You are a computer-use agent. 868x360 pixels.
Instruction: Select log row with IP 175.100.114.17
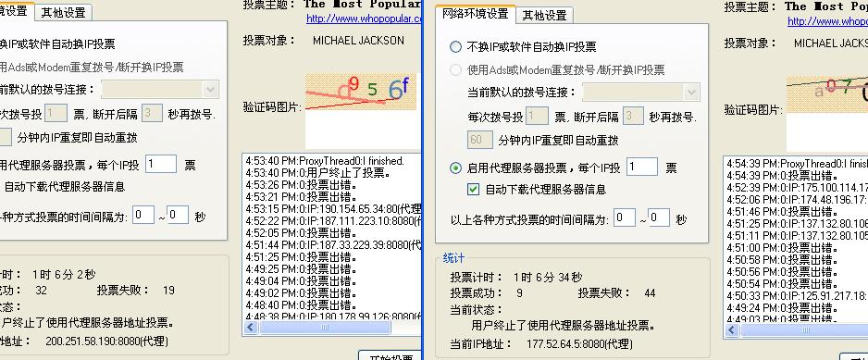797,188
